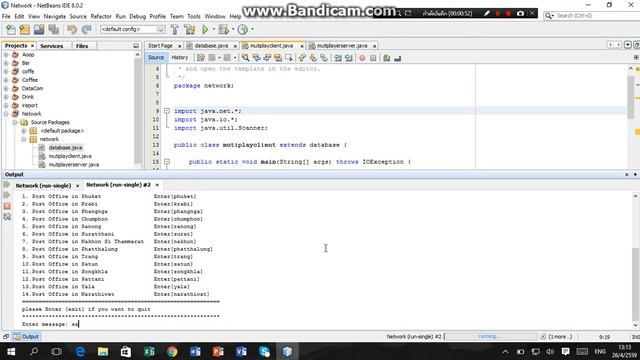This screenshot has width=640, height=360.
Task: Collapse the Network project node
Action: [6, 114]
